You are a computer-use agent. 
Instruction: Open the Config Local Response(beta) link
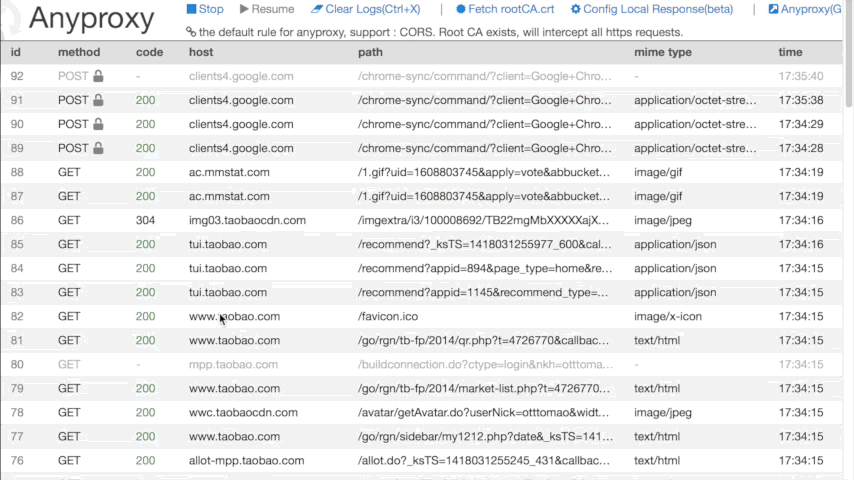tap(658, 9)
